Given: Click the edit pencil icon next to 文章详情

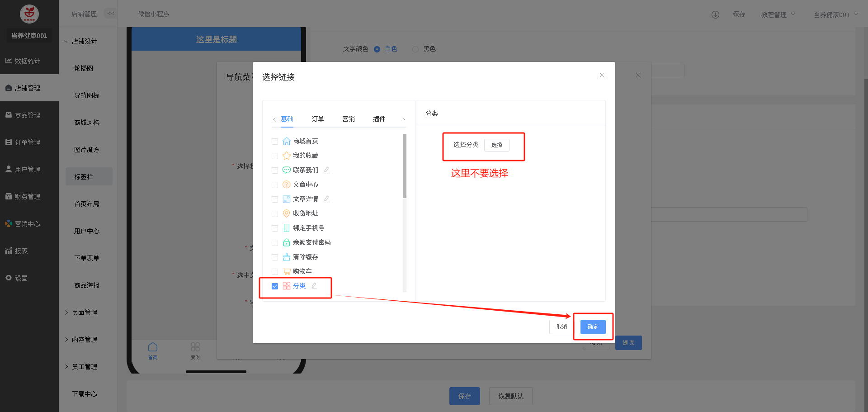Looking at the screenshot, I should [326, 199].
